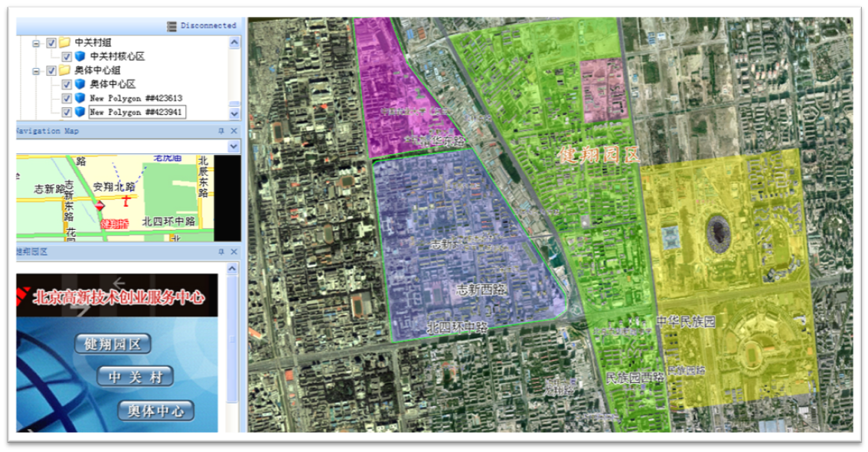
Task: Pin the Navigation Map panel
Action: [221, 131]
